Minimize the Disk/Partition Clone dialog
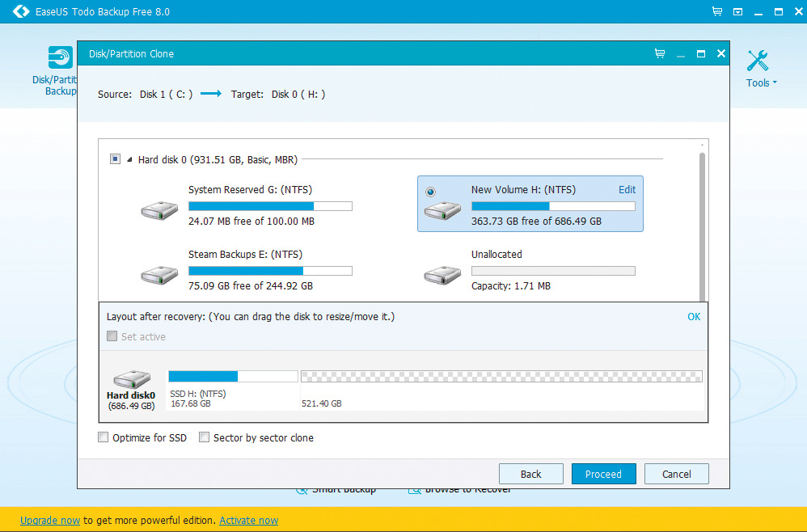The height and width of the screenshot is (532, 807). pyautogui.click(x=680, y=56)
